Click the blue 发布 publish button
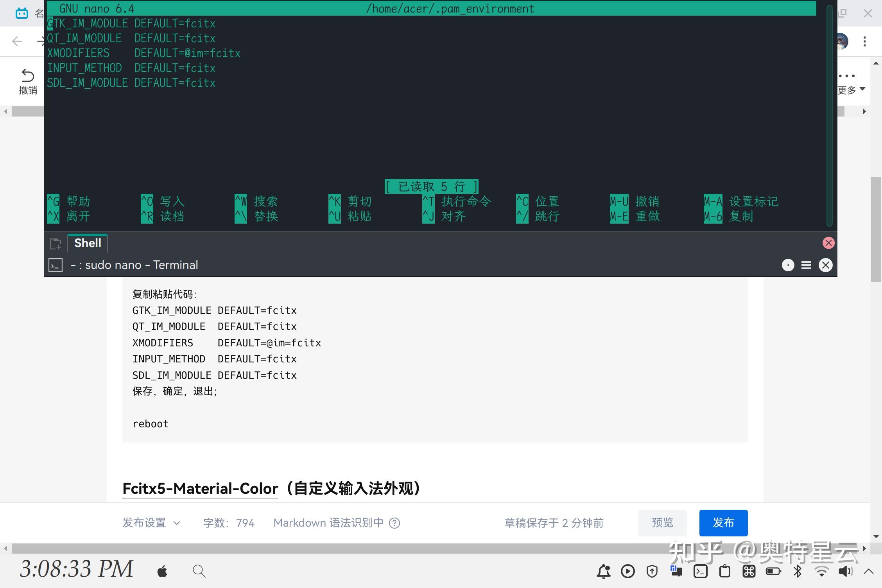The image size is (882, 588). 723,523
